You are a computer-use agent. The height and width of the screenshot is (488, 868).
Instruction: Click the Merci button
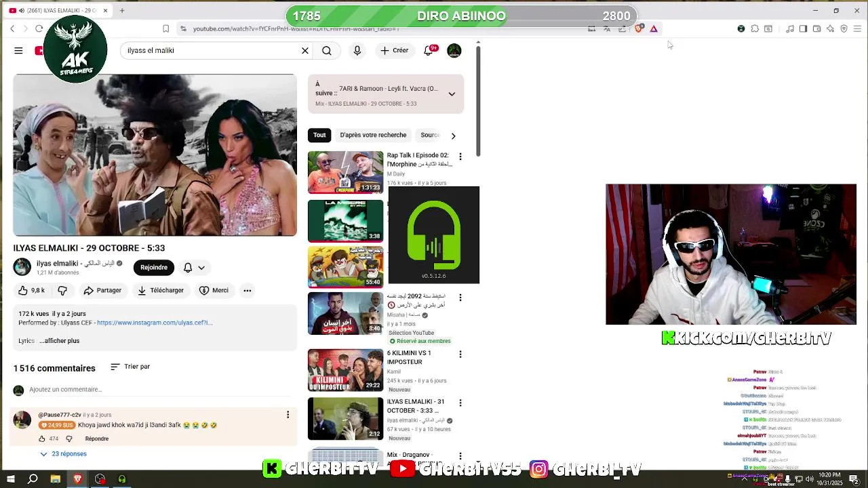214,290
